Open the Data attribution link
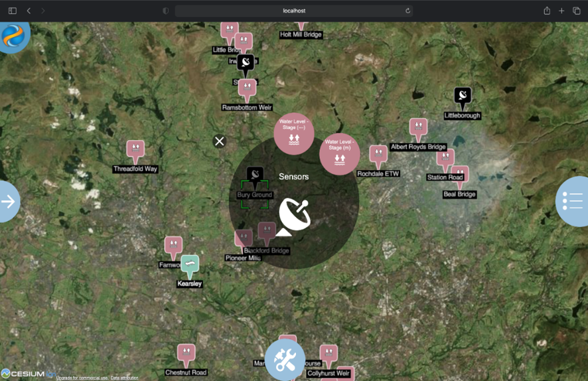The image size is (588, 381). point(124,378)
